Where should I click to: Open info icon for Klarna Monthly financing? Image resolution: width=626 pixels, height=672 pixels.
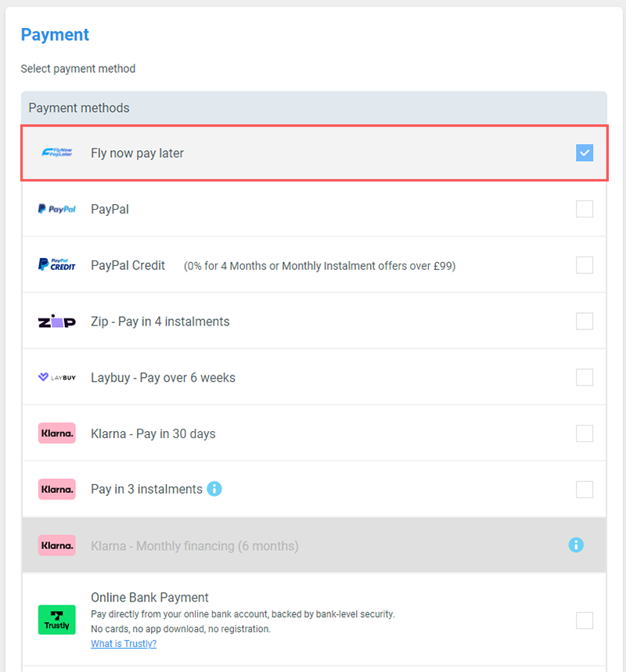pyautogui.click(x=576, y=544)
